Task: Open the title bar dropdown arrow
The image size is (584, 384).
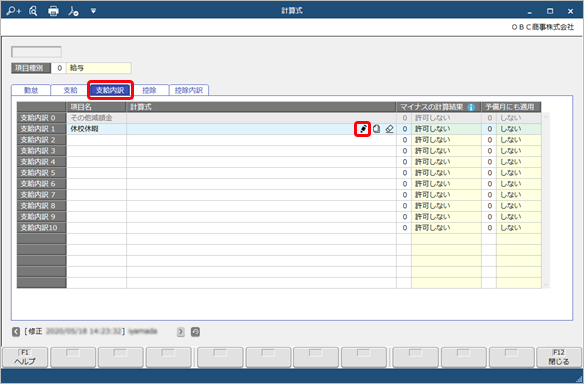Action: tap(93, 11)
